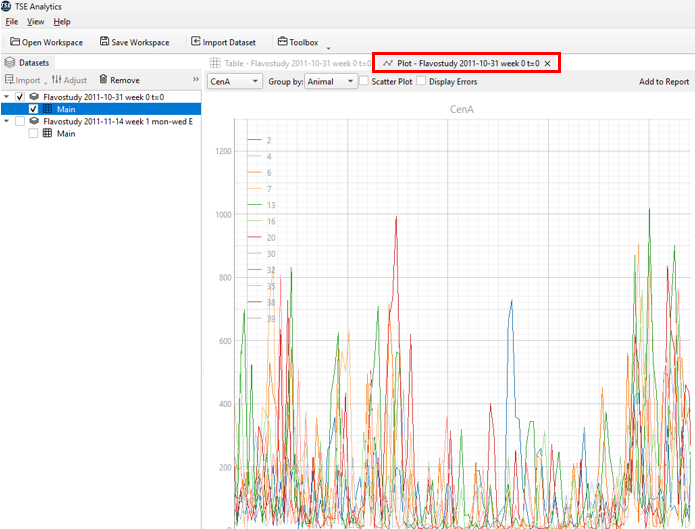Open the Group by Animal dropdown
This screenshot has width=695, height=529.
(330, 81)
